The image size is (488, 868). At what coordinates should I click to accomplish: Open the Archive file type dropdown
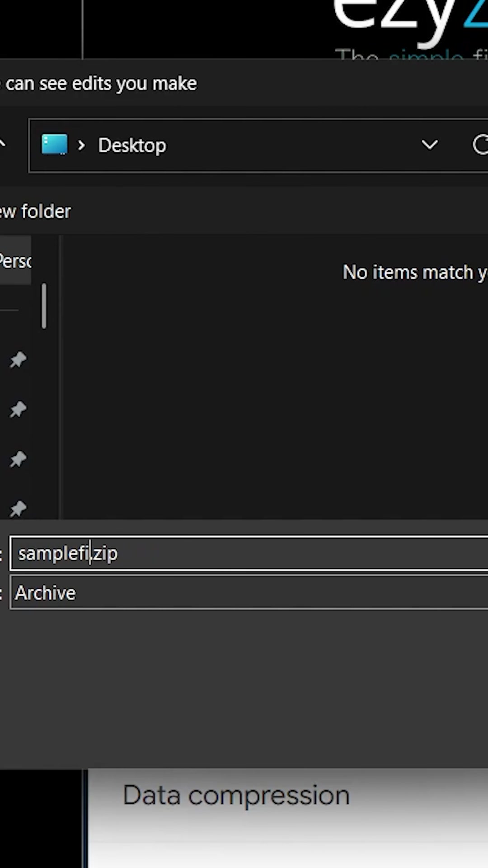click(x=249, y=593)
